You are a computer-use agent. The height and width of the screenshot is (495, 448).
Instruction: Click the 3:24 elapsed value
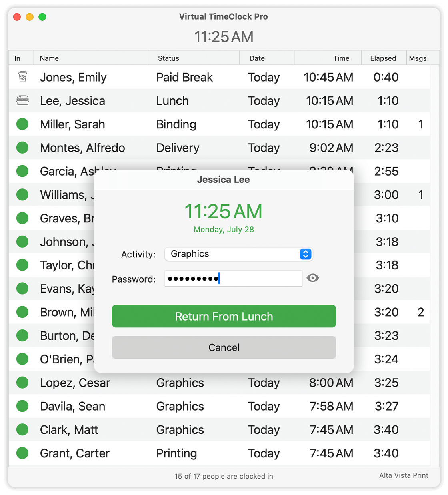click(x=386, y=359)
